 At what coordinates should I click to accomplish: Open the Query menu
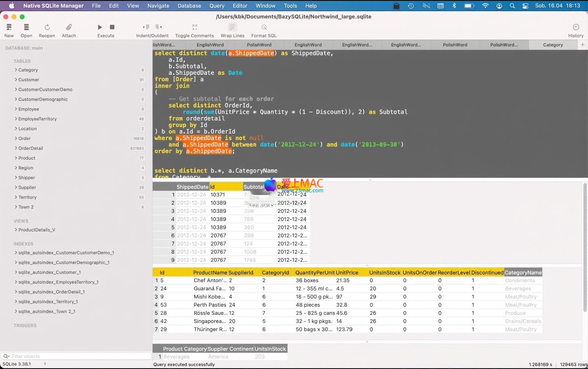pos(217,6)
